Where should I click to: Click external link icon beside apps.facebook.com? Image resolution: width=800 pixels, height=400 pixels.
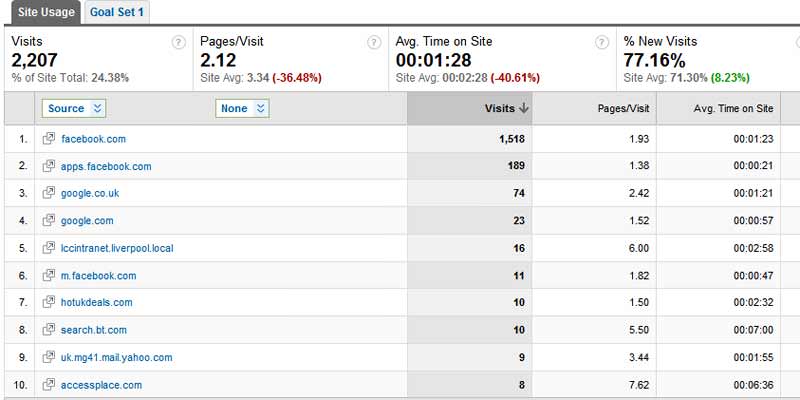[48, 166]
